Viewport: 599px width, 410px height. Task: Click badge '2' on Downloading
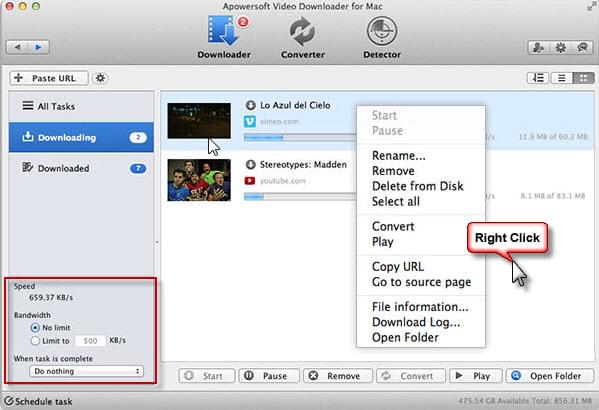[138, 137]
